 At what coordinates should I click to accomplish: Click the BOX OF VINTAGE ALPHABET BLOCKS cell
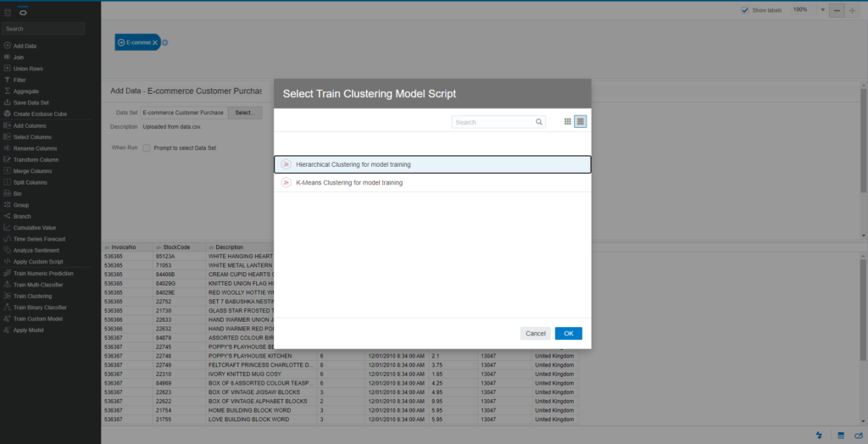coord(261,402)
